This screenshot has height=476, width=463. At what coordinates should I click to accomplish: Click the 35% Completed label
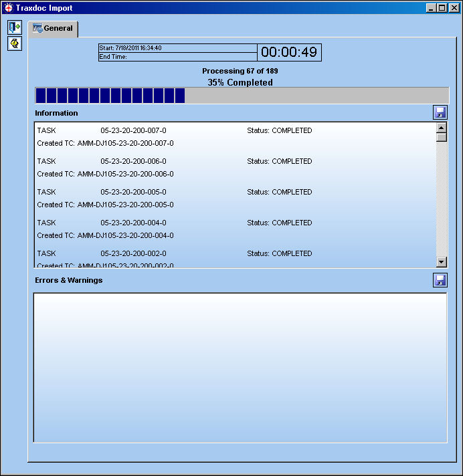tap(240, 83)
